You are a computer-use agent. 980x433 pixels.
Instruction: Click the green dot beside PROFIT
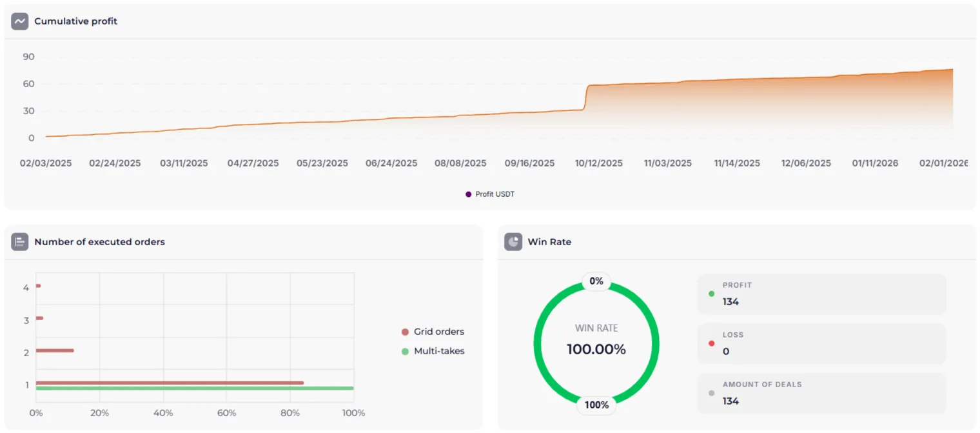[711, 294]
